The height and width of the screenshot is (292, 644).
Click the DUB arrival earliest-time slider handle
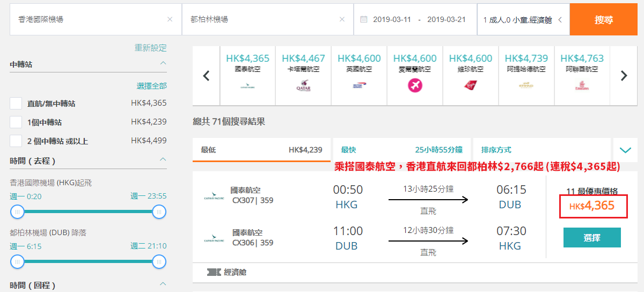pyautogui.click(x=18, y=262)
